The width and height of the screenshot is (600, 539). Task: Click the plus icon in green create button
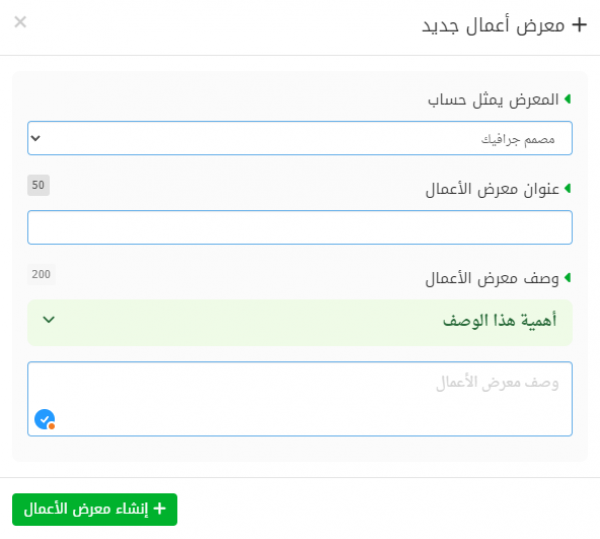pos(160,508)
